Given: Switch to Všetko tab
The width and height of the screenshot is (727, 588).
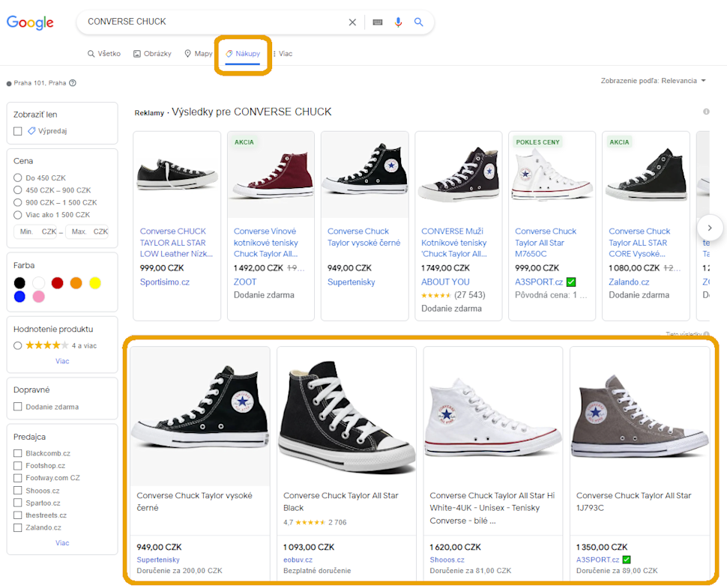Looking at the screenshot, I should [x=104, y=54].
